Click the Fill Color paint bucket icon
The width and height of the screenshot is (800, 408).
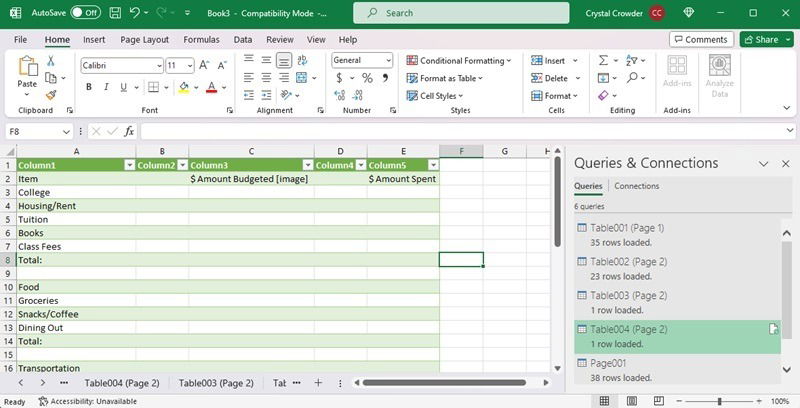pyautogui.click(x=184, y=87)
